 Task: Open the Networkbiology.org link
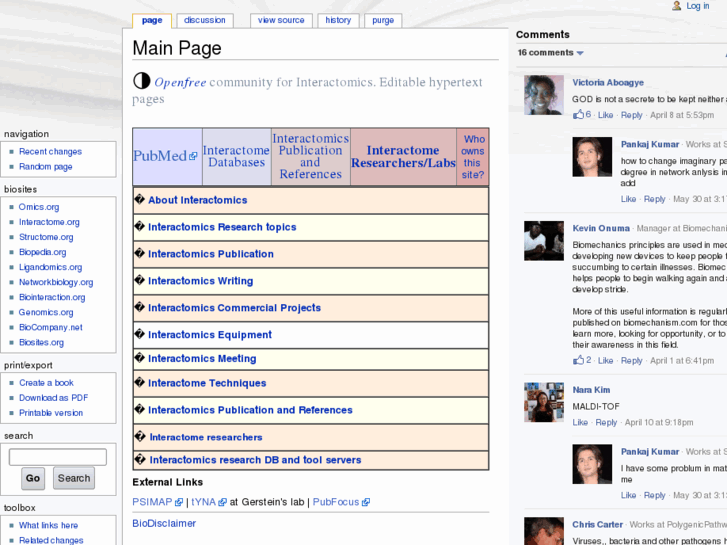pyautogui.click(x=56, y=282)
